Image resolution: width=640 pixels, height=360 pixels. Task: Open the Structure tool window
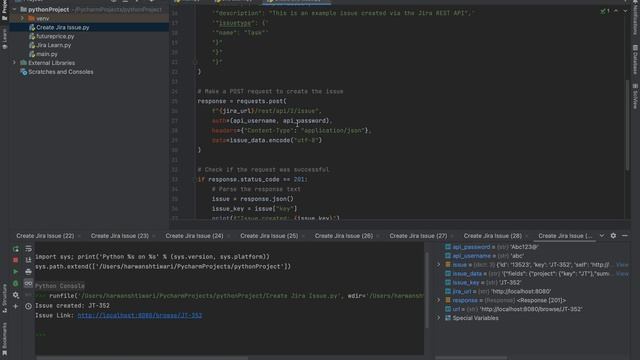(x=4, y=298)
